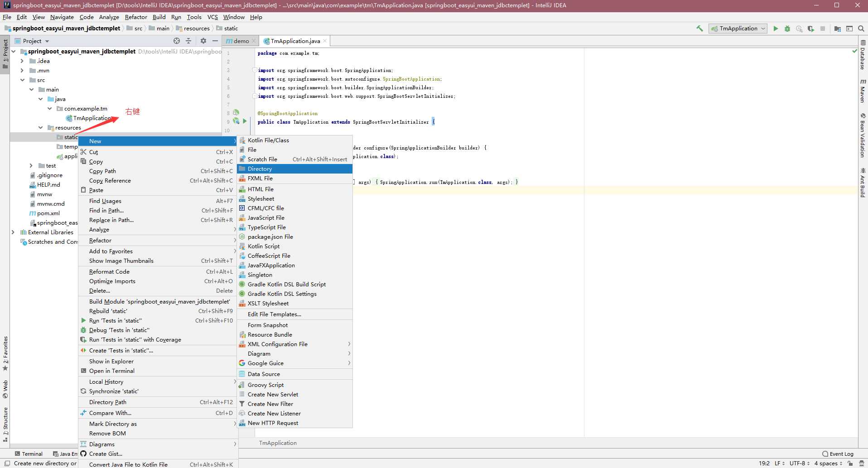The height and width of the screenshot is (468, 868).
Task: Open the Web tool window
Action: point(5,389)
